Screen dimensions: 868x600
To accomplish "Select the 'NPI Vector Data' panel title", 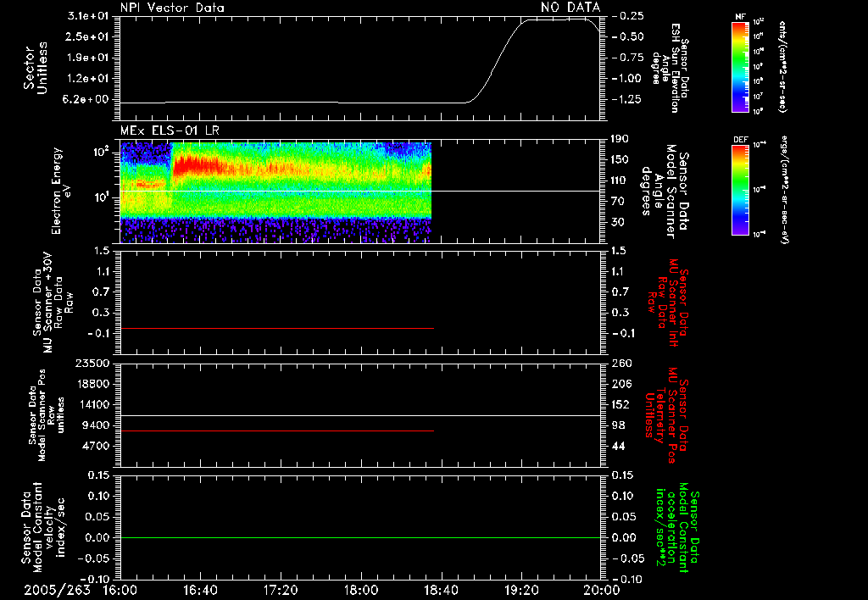I will [172, 8].
